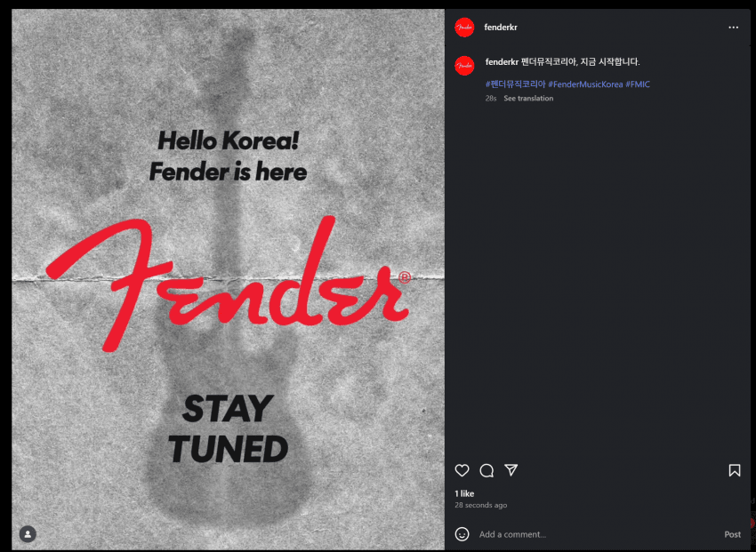The width and height of the screenshot is (756, 552).
Task: Save post with bookmark icon
Action: (x=735, y=470)
